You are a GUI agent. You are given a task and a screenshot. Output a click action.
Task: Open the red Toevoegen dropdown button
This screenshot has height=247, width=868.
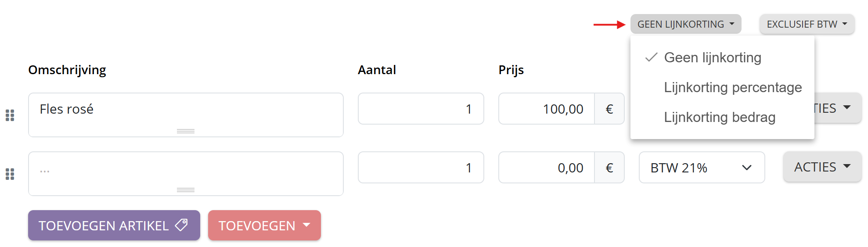click(x=264, y=226)
